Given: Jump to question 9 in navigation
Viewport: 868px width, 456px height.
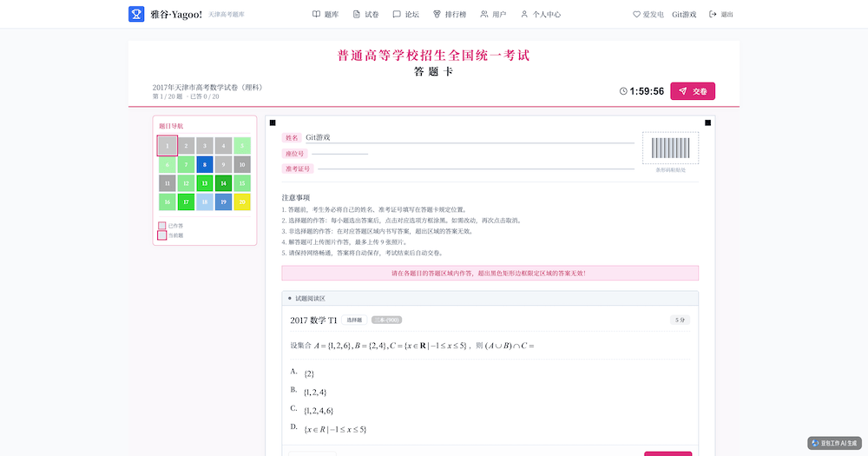Looking at the screenshot, I should click(224, 164).
